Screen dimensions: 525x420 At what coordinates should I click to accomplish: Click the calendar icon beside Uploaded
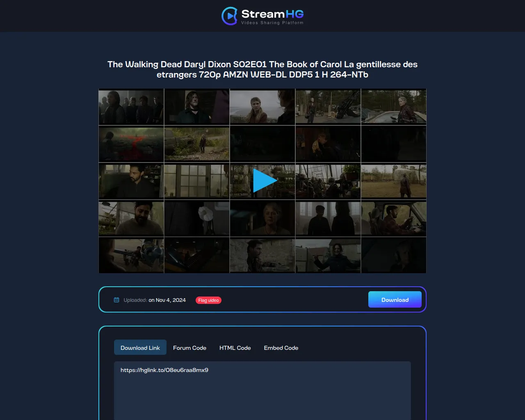pos(116,300)
